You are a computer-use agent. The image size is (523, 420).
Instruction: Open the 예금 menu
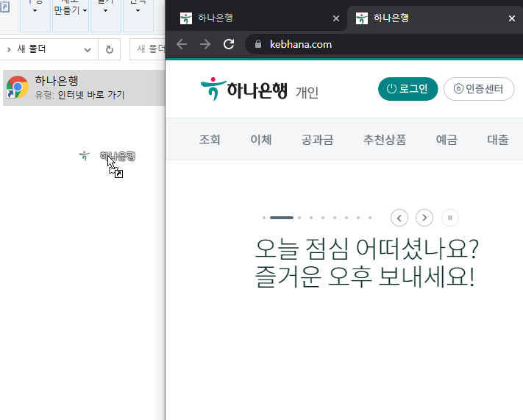click(446, 140)
